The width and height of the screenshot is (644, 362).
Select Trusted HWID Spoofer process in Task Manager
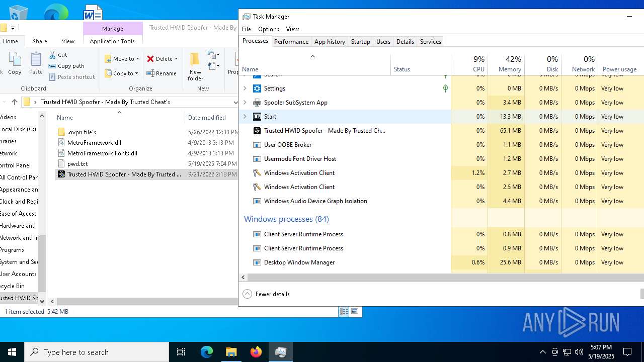point(345,131)
